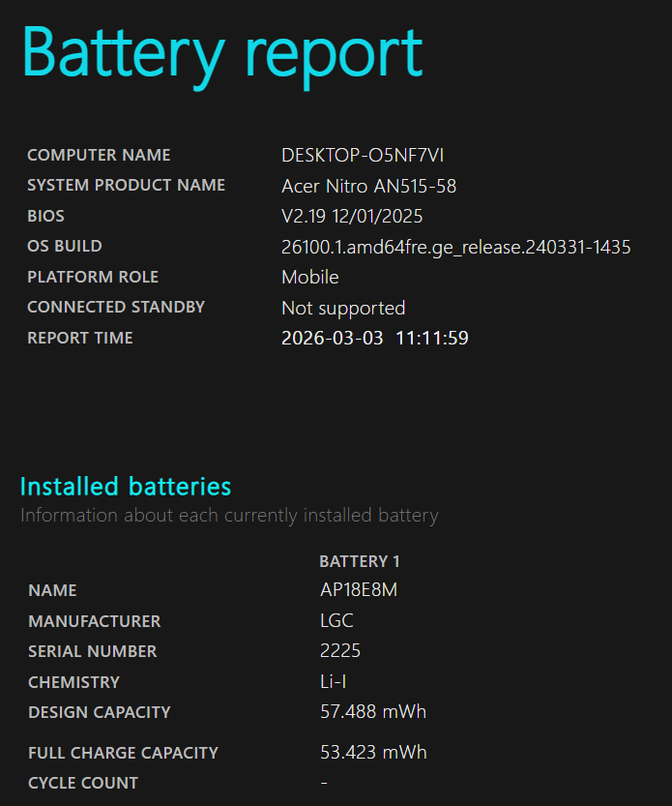
Task: Click the design capacity 57.488 mWh value
Action: click(x=372, y=712)
